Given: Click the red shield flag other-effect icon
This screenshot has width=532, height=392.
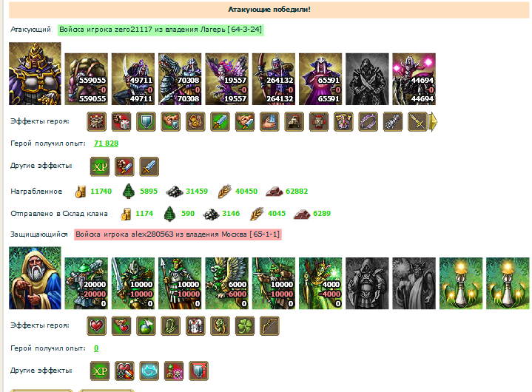Looking at the screenshot, I should tap(198, 371).
